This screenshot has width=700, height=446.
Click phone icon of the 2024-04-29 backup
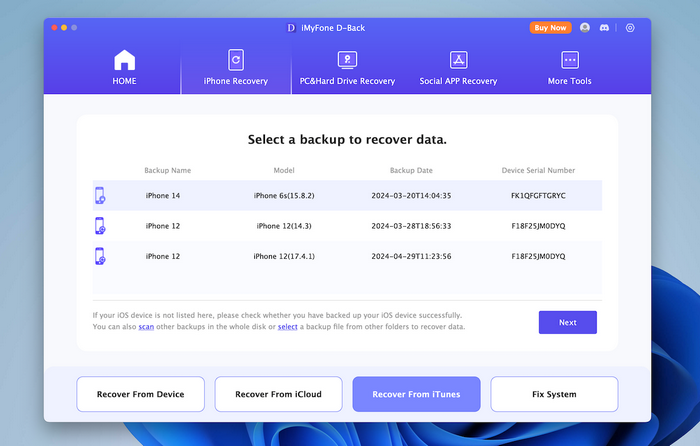(x=100, y=256)
